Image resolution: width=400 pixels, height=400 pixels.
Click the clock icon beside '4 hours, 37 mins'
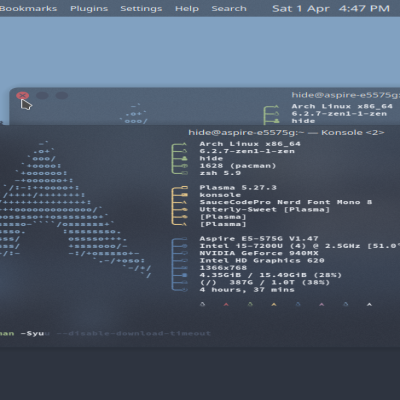185,290
